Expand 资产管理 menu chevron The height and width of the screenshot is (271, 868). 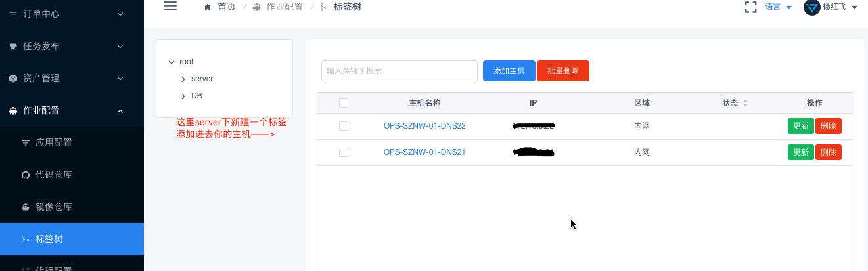point(120,78)
